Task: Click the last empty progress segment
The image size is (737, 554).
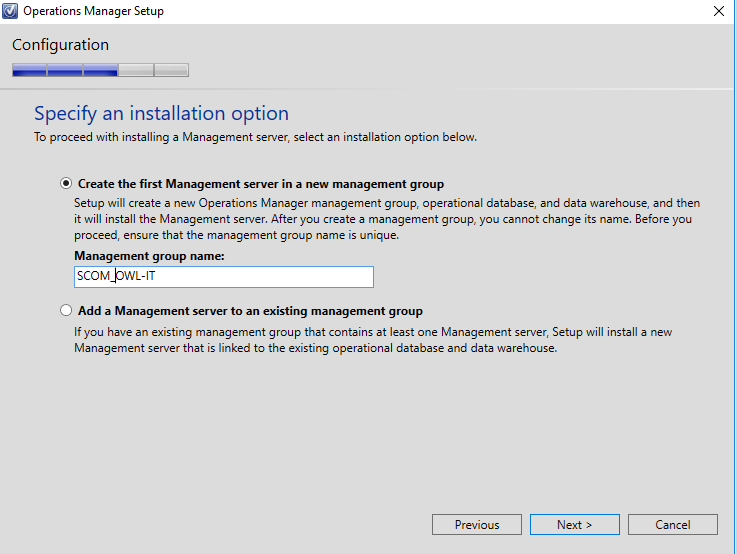Action: [x=172, y=70]
